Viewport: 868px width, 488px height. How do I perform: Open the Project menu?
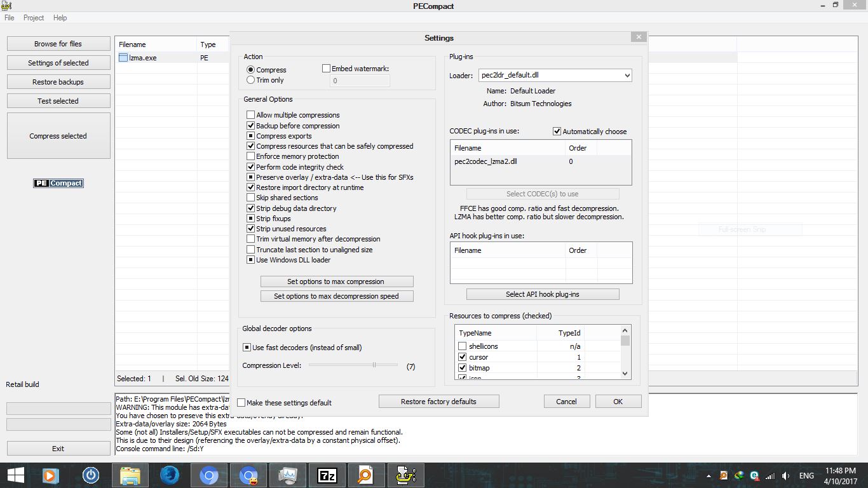(34, 18)
